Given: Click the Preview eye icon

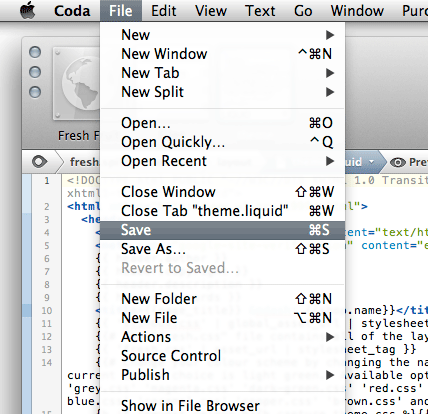Looking at the screenshot, I should [398, 162].
